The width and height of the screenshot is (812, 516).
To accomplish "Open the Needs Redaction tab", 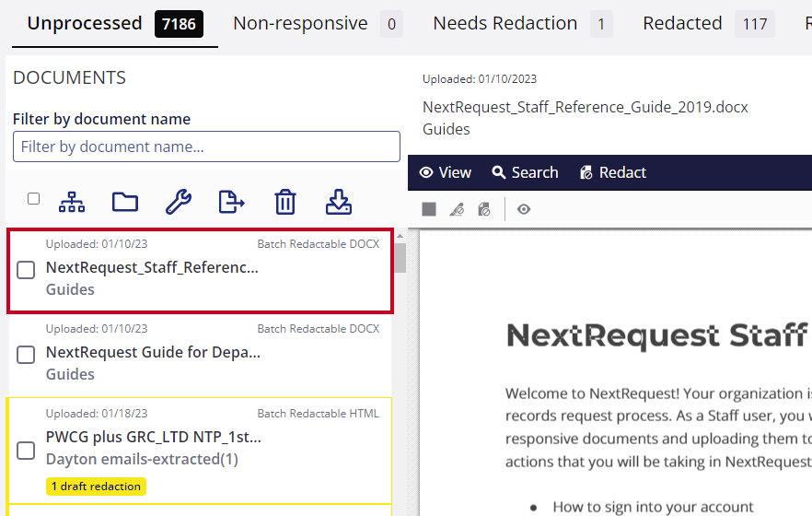I will 523,24.
